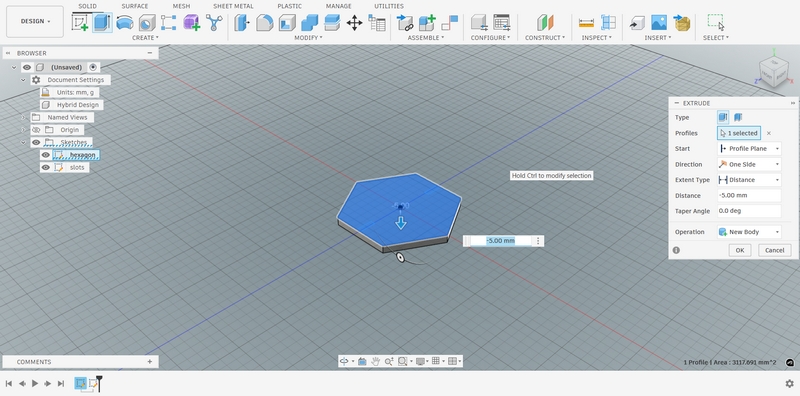This screenshot has height=396, width=800.
Task: Expand the Named Views folder
Action: click(x=23, y=117)
